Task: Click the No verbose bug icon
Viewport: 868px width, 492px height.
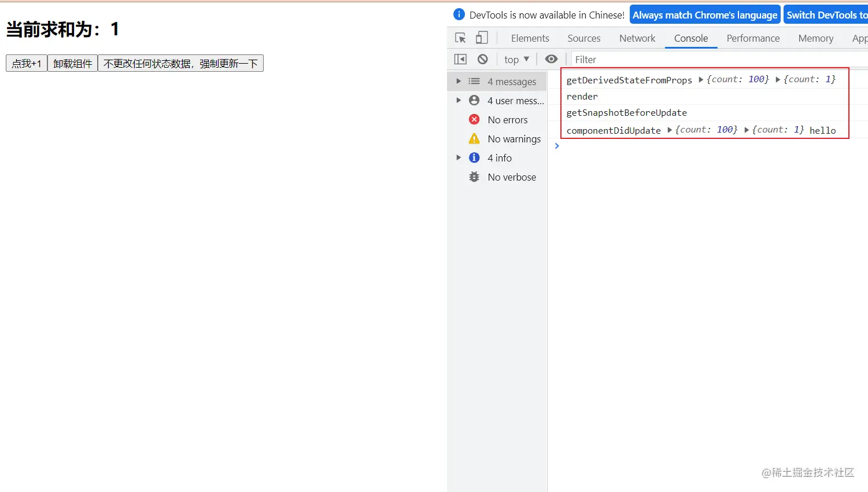Action: click(x=474, y=177)
